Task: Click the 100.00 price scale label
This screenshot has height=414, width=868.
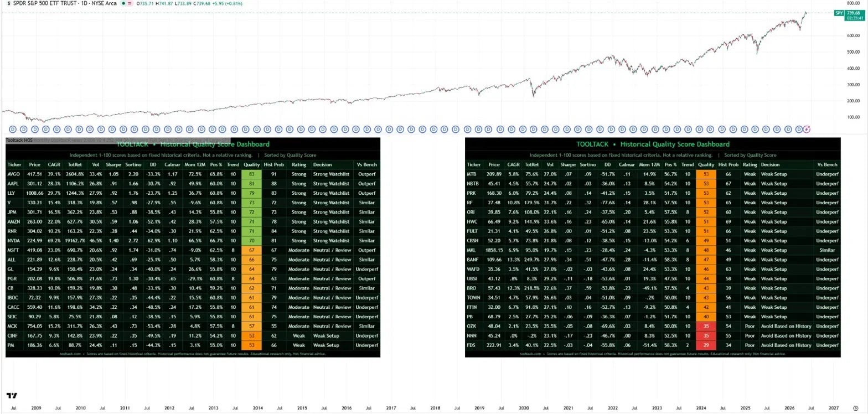Action: 852,117
